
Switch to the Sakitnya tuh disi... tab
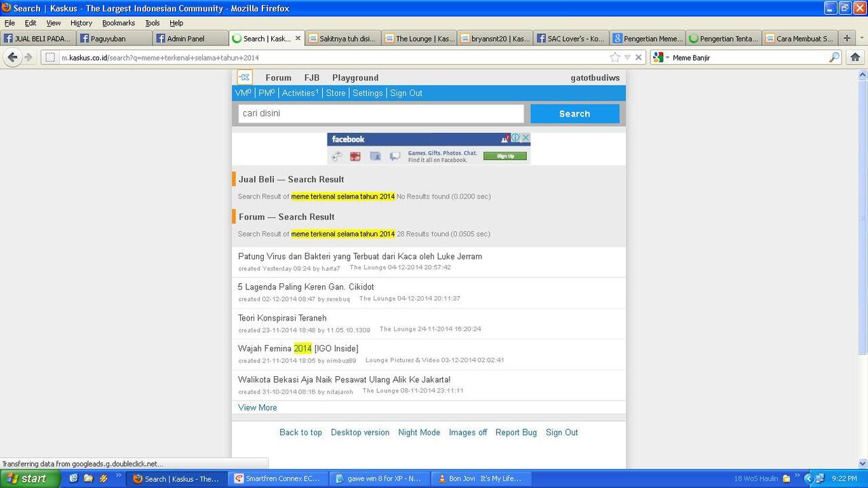click(342, 39)
